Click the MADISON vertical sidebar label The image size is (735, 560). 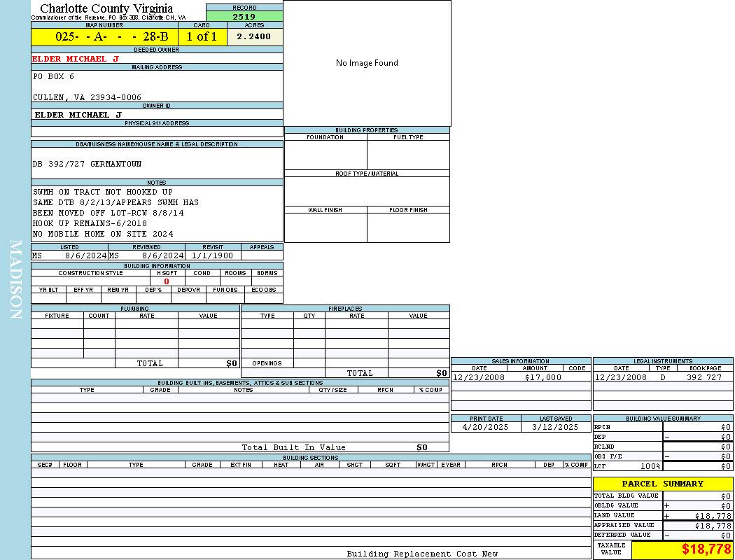[x=15, y=280]
